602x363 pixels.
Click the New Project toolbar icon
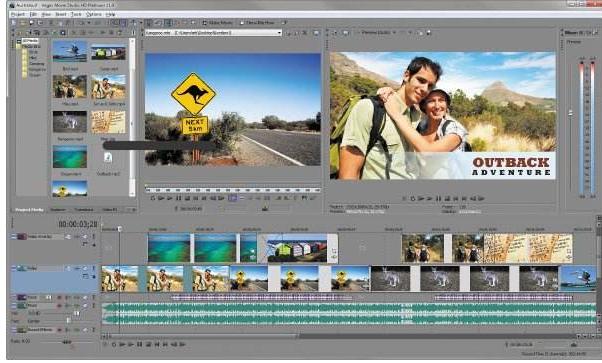[14, 23]
